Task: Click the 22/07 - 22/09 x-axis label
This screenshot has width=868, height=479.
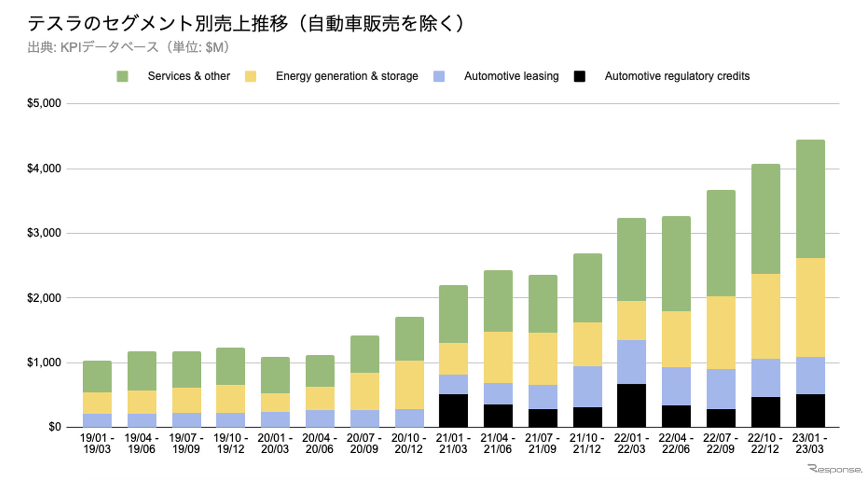Action: pos(721,444)
